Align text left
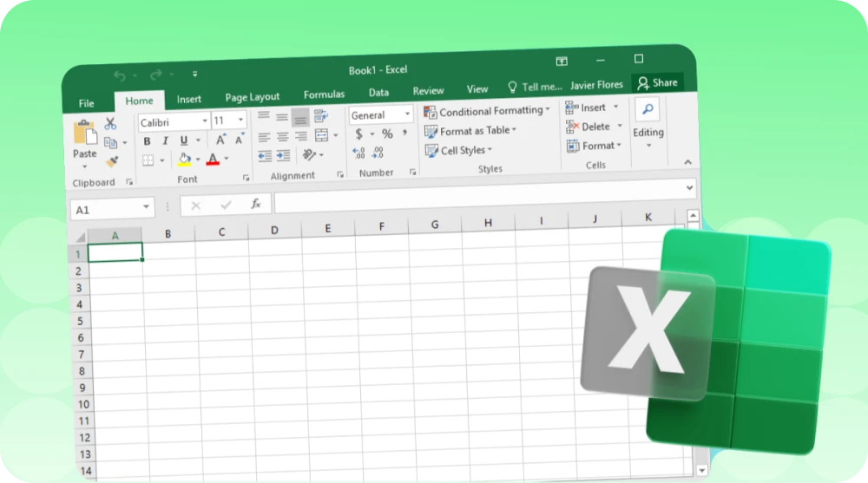Screen dimensions: 868x483 pyautogui.click(x=264, y=137)
